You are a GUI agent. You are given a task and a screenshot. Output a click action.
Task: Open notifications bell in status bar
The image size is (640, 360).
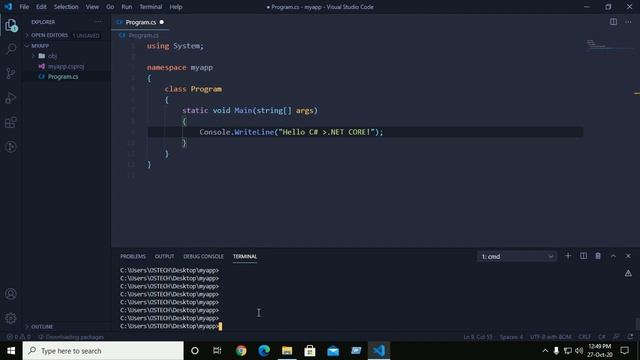631,337
